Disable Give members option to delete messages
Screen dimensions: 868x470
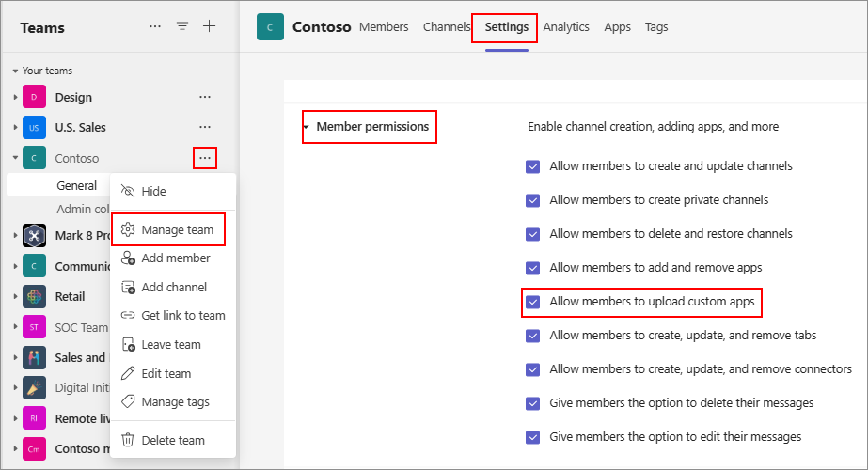coord(533,403)
